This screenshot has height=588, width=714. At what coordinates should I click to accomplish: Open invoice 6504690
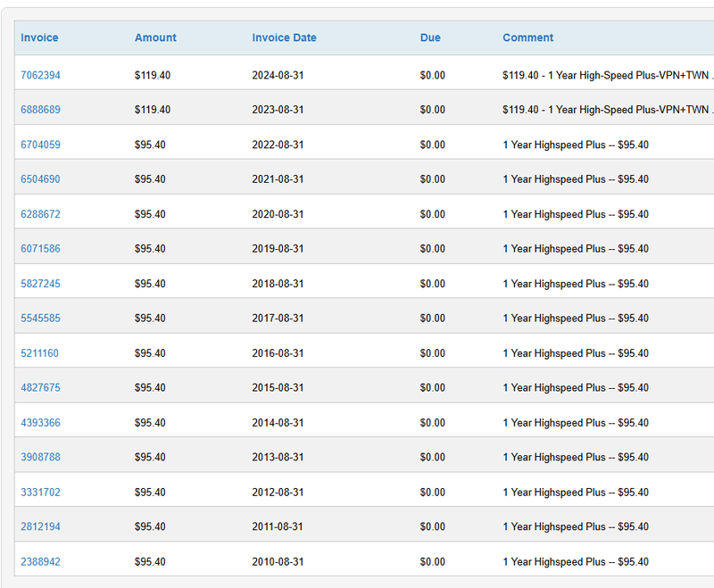click(40, 179)
